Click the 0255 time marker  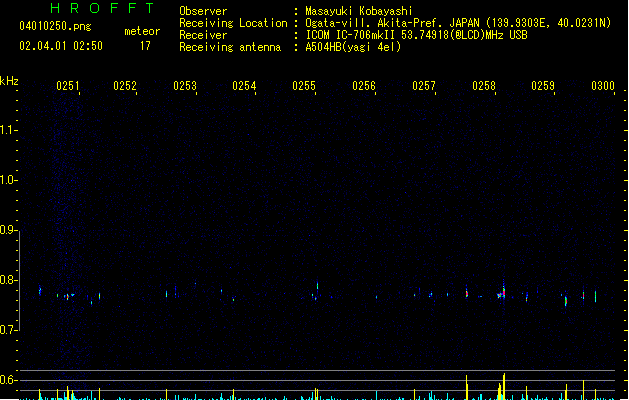[304, 86]
